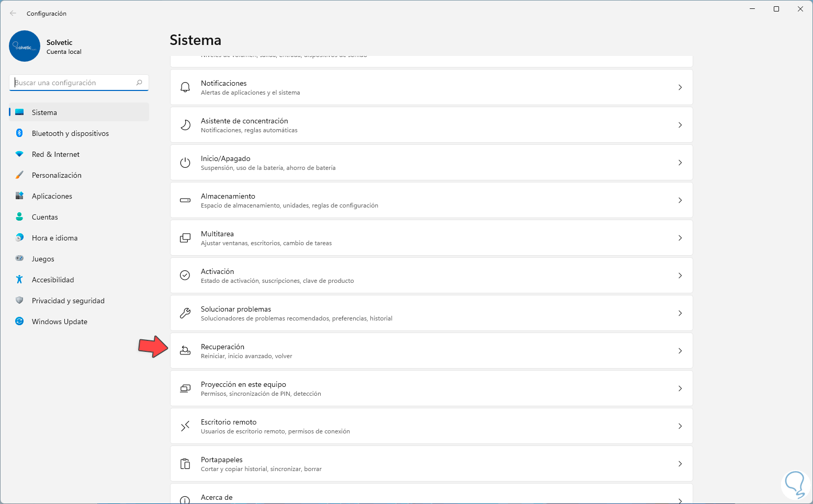Image resolution: width=813 pixels, height=504 pixels.
Task: Click the search magnifier icon
Action: (x=139, y=83)
